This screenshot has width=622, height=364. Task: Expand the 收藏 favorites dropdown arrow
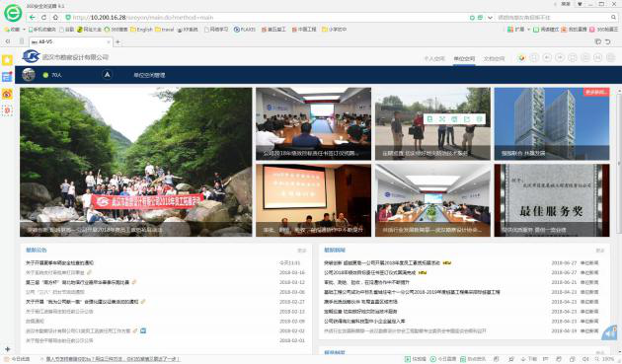[24, 30]
